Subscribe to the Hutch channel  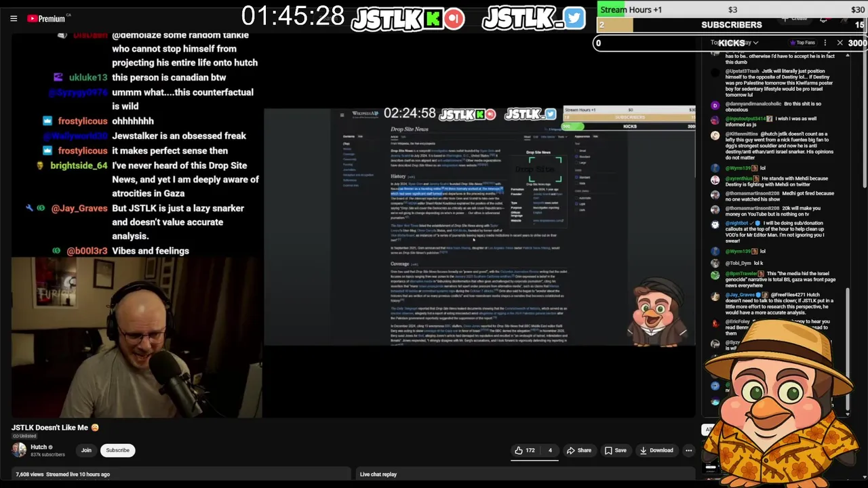pyautogui.click(x=117, y=450)
